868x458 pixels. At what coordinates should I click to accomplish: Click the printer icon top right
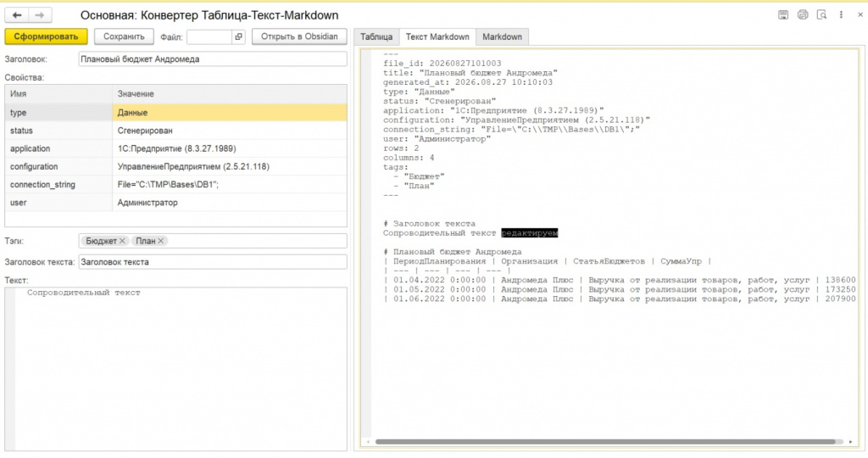tap(802, 15)
